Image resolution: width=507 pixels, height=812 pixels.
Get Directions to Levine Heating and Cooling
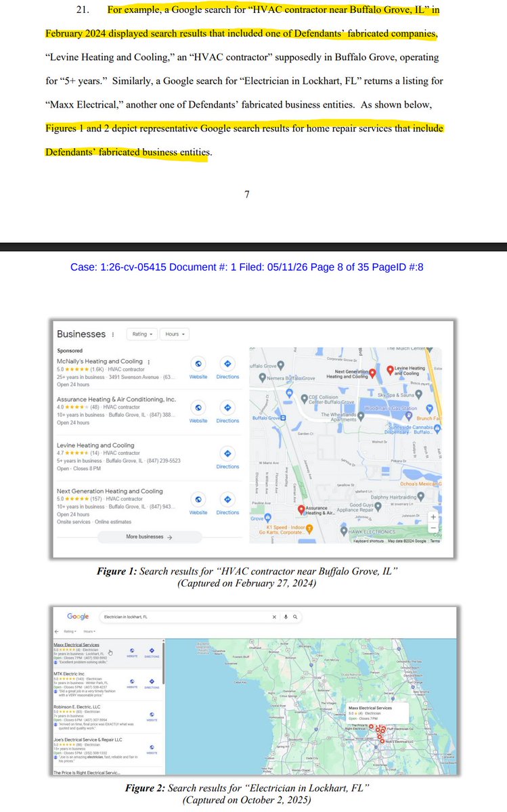(227, 453)
